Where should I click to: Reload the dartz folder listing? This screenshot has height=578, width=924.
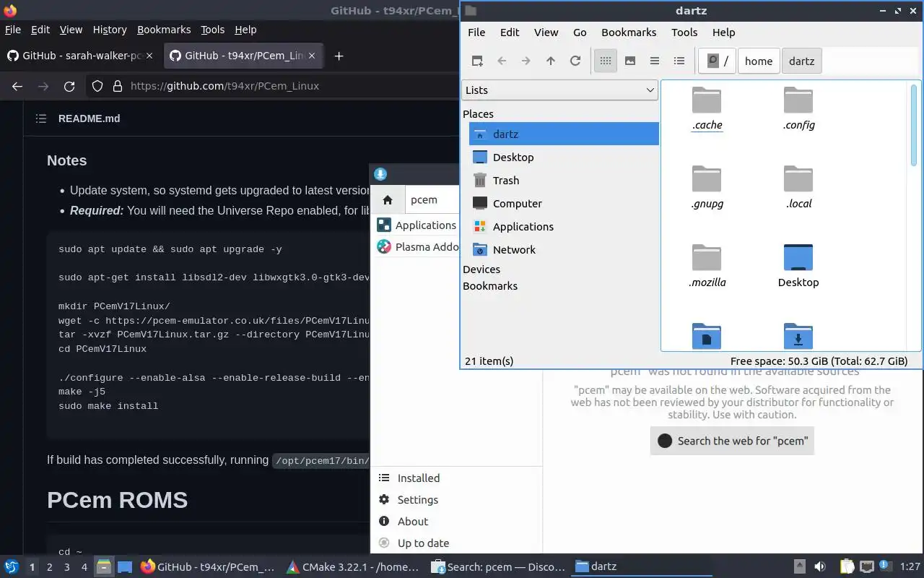[x=575, y=61]
